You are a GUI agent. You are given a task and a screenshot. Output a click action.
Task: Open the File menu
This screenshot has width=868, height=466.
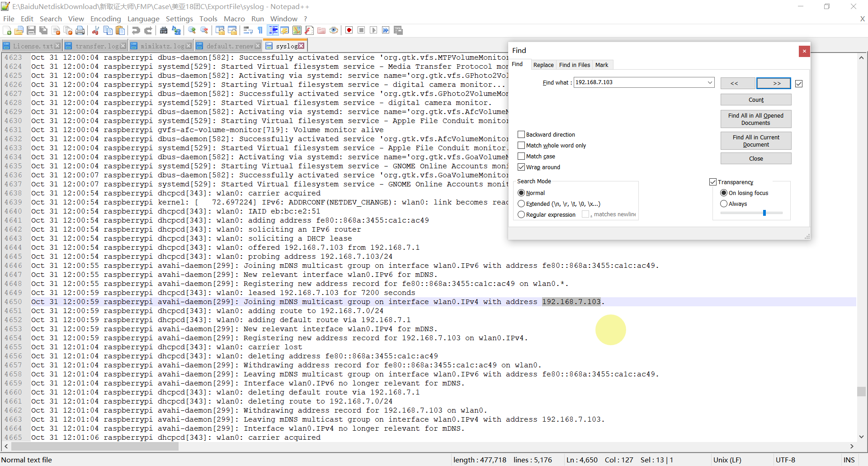pyautogui.click(x=9, y=19)
